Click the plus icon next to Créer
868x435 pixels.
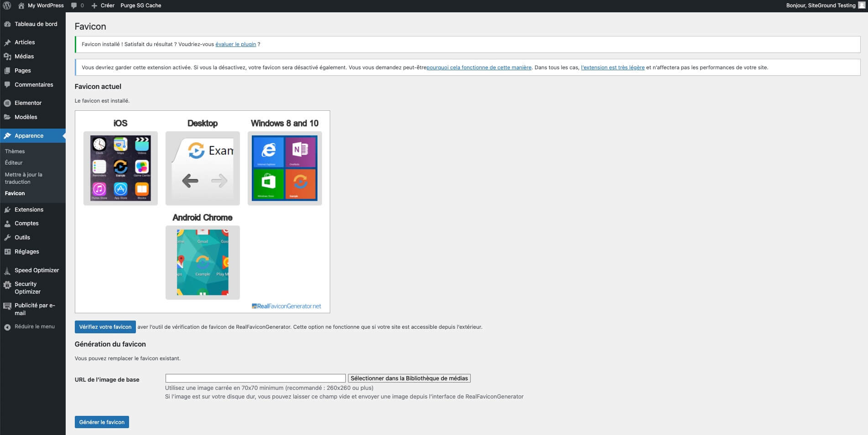pyautogui.click(x=94, y=5)
